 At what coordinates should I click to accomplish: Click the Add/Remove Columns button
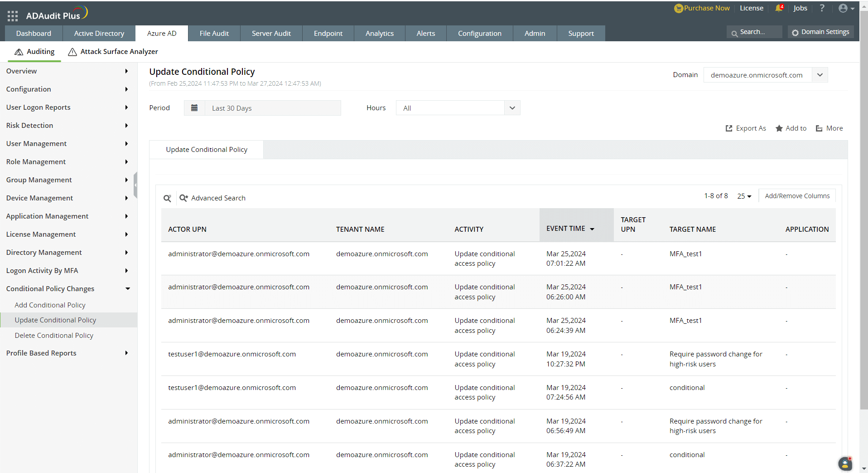[x=797, y=195]
